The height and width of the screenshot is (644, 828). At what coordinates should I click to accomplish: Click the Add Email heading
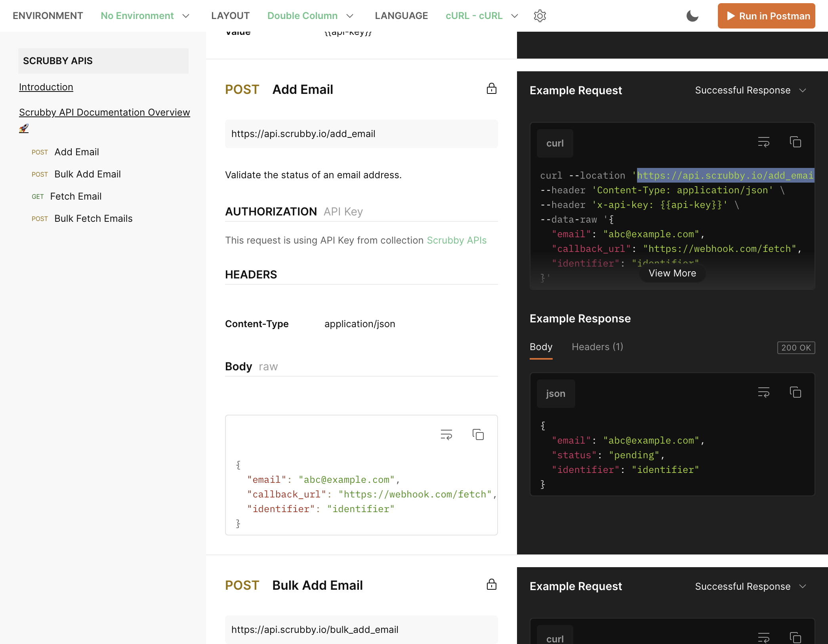(x=303, y=90)
